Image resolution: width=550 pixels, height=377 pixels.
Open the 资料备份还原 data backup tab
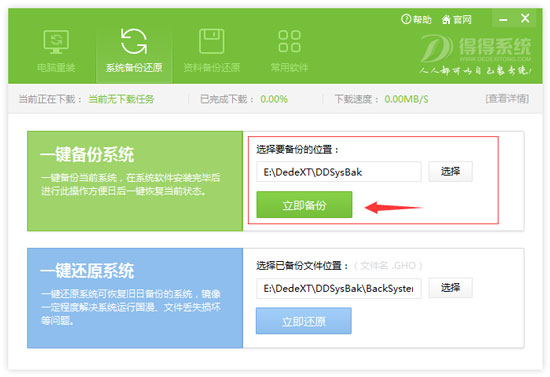tap(212, 52)
